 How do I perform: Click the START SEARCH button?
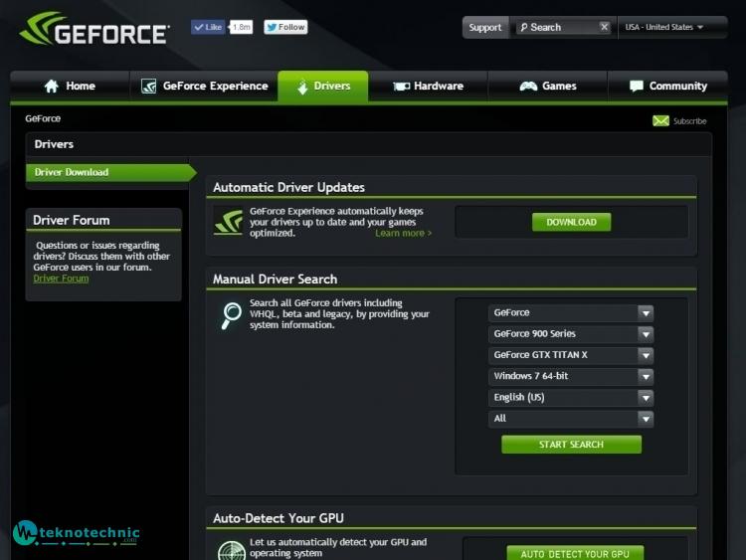pyautogui.click(x=571, y=445)
